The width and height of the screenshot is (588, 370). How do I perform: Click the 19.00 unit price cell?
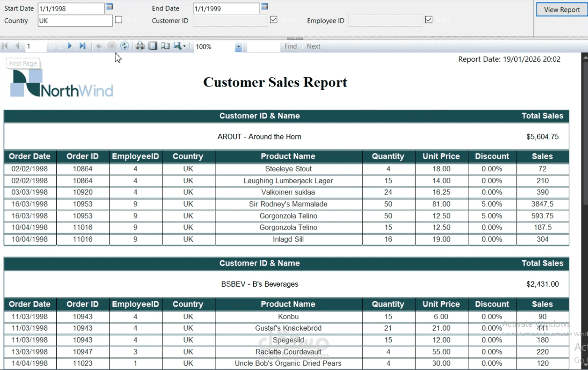tap(441, 239)
